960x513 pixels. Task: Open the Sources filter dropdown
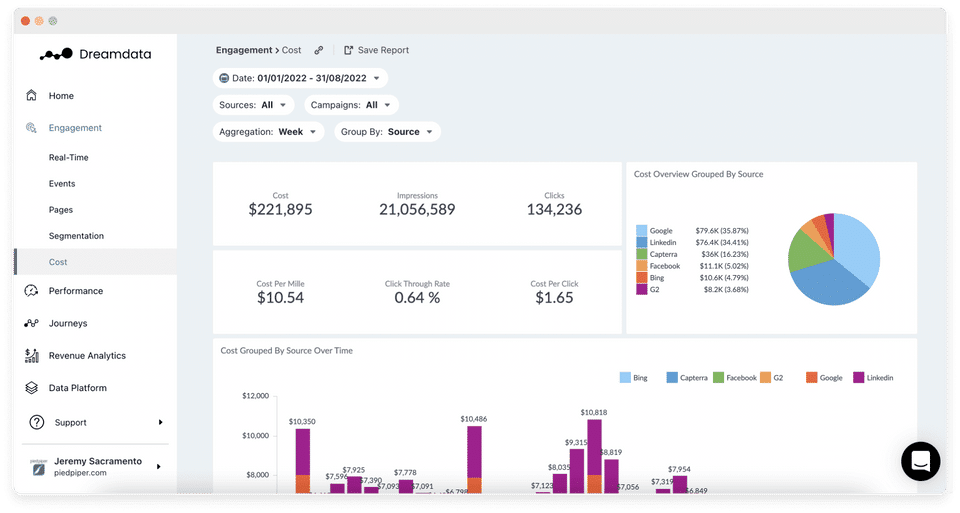pyautogui.click(x=253, y=105)
